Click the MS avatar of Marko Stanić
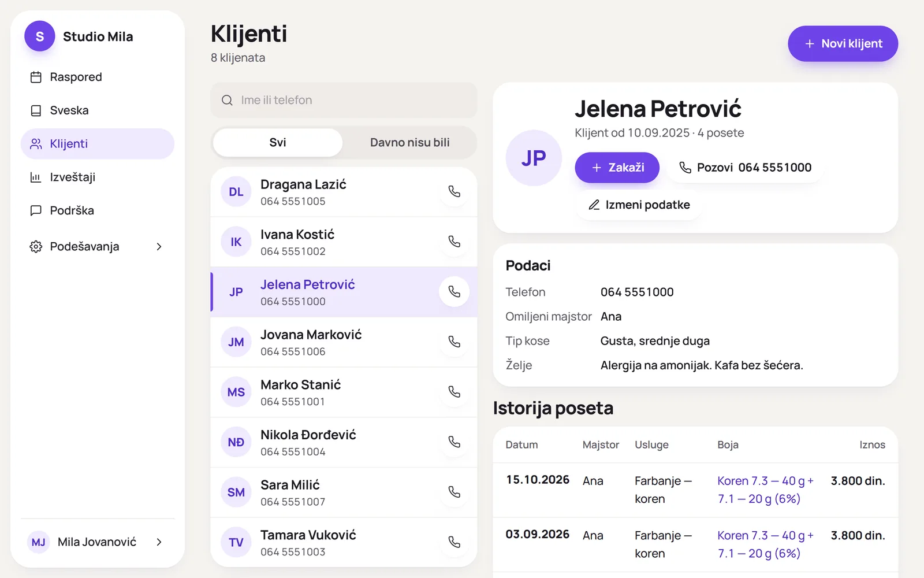 [236, 392]
